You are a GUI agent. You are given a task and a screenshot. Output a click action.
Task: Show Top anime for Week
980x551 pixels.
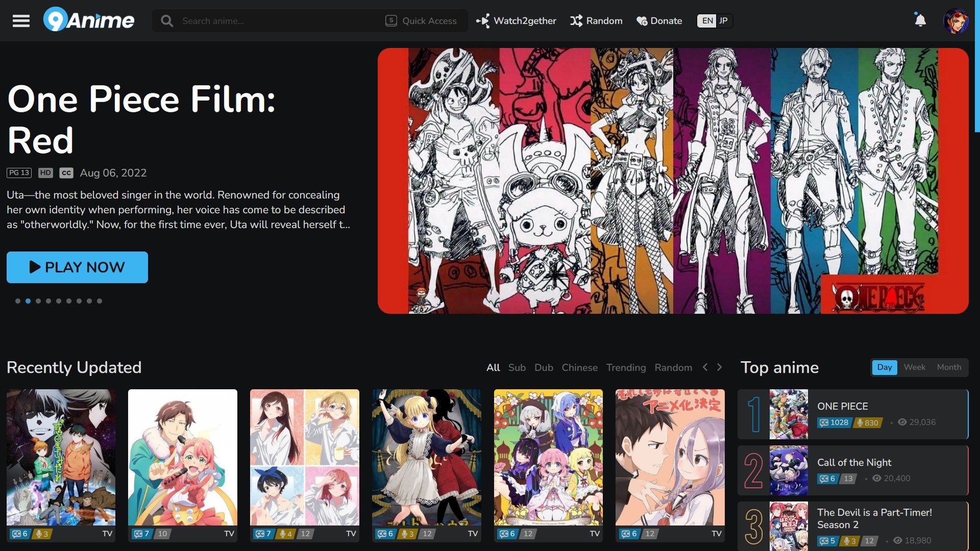[914, 367]
